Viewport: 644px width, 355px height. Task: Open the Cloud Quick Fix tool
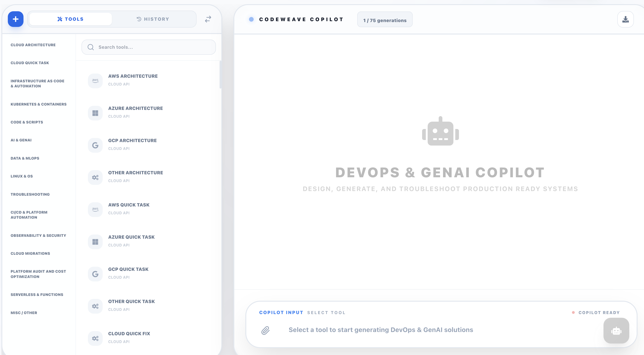click(129, 337)
